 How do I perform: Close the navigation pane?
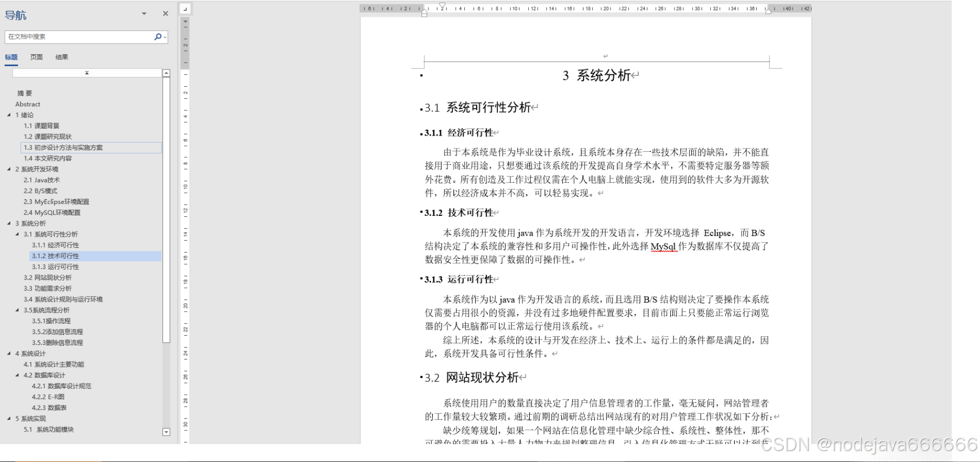coord(165,14)
